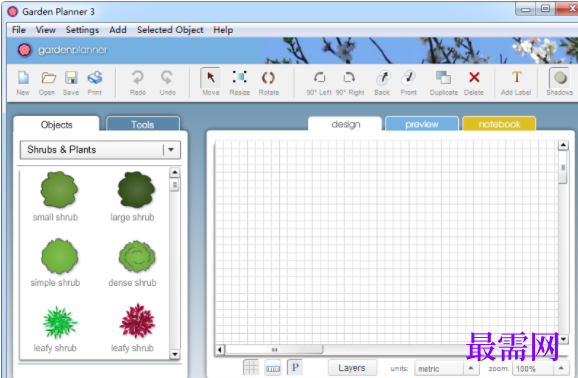
Task: Switch to the Objects tab
Action: pos(56,125)
